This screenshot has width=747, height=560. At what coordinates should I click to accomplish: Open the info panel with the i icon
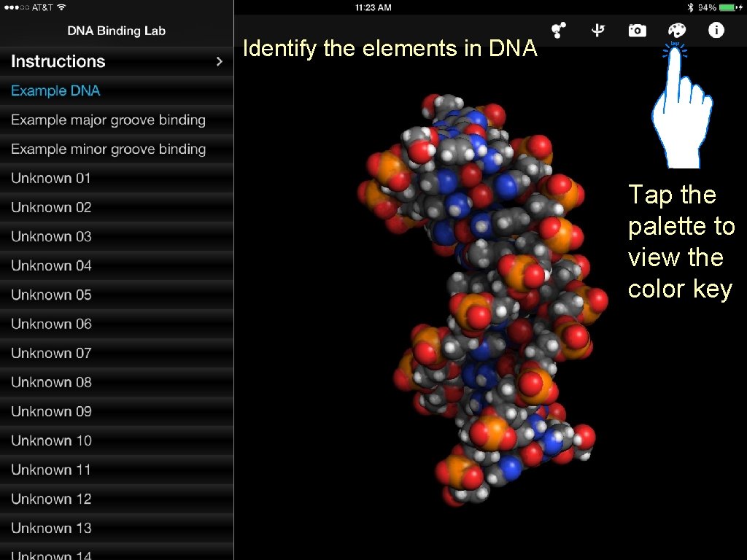pyautogui.click(x=715, y=30)
